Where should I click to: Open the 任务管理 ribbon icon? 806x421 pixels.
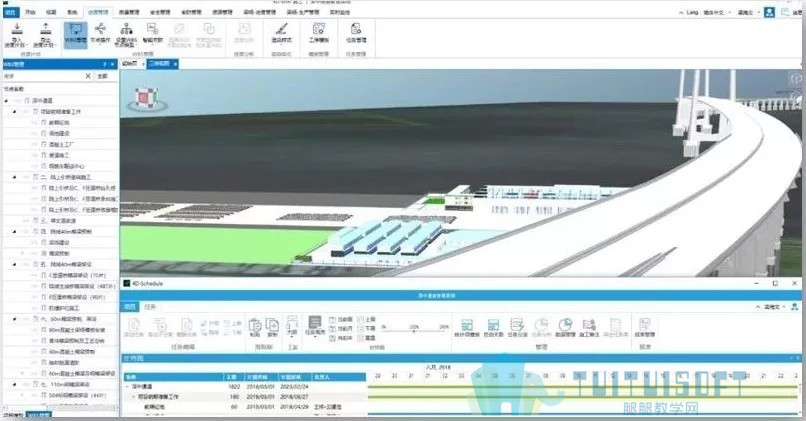[x=356, y=29]
